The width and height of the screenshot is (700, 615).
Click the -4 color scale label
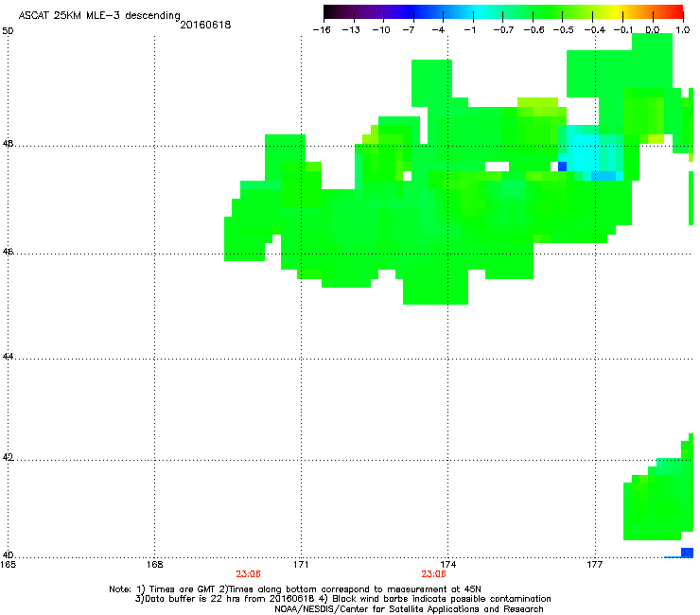(438, 30)
